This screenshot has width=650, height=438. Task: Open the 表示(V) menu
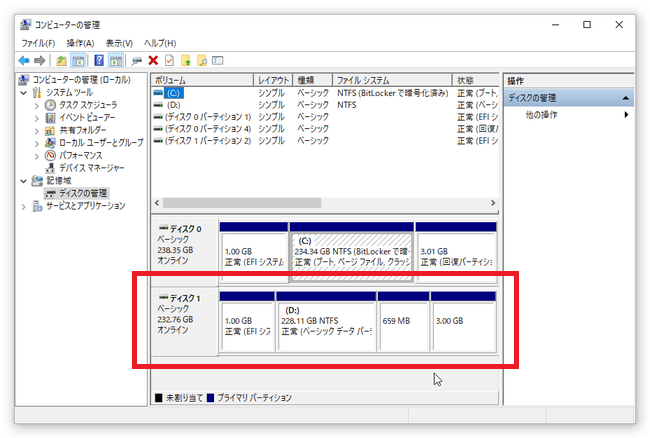[119, 43]
